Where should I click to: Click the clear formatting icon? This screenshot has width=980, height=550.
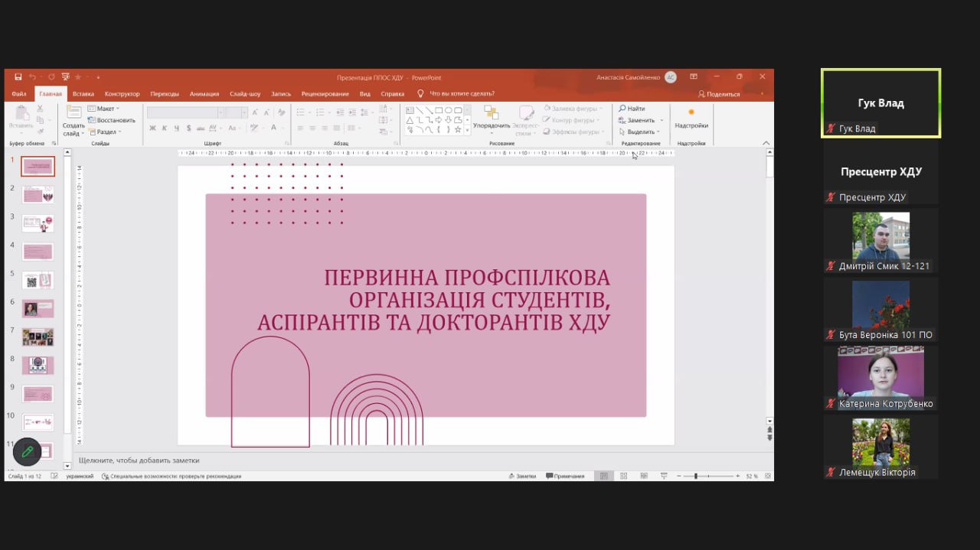tap(282, 112)
